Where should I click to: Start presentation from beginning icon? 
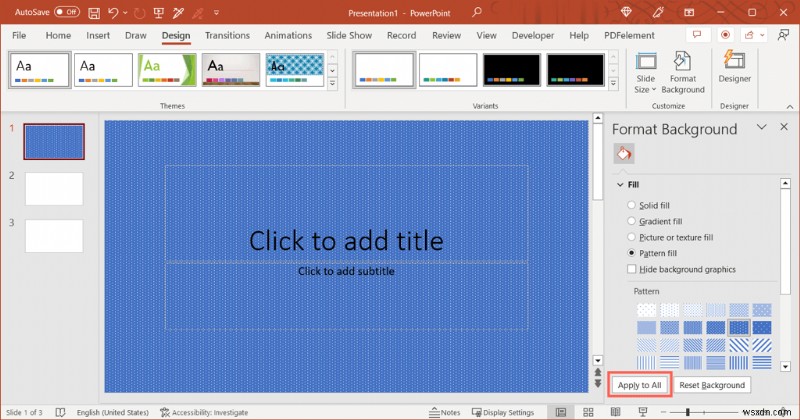point(159,13)
